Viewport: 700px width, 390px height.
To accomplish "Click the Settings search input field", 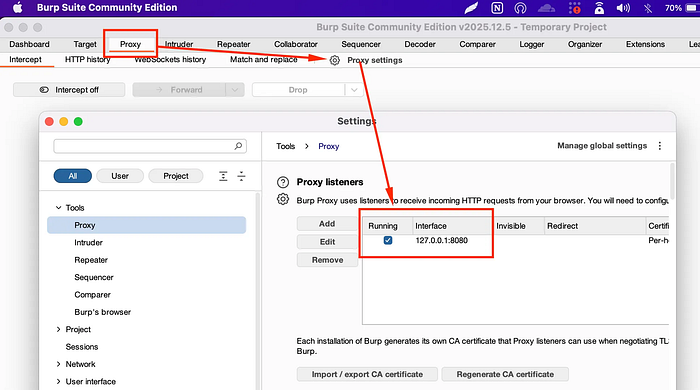I will tap(150, 146).
